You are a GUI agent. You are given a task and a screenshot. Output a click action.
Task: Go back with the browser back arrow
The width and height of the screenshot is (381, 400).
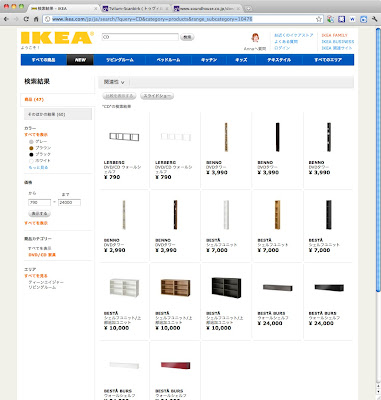click(x=6, y=19)
